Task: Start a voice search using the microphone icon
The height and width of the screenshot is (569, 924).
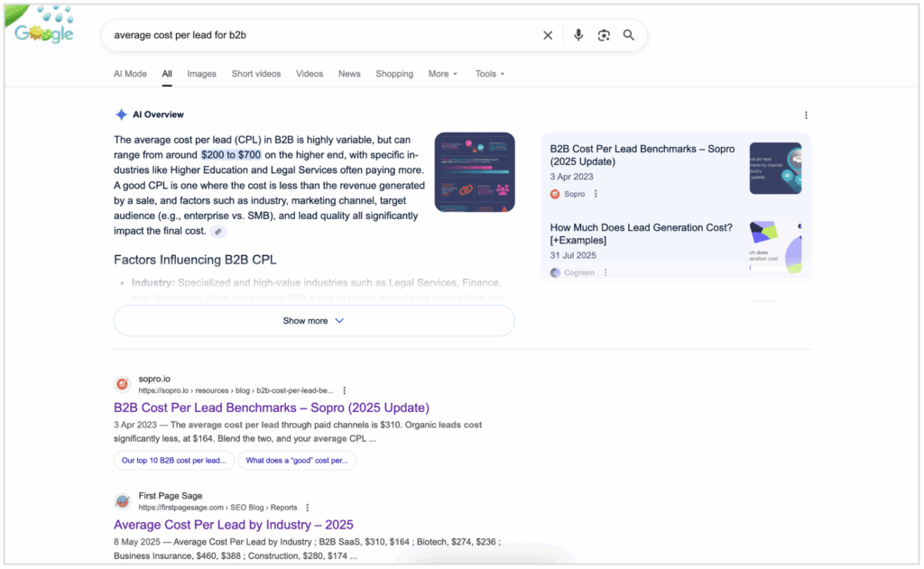Action: pyautogui.click(x=577, y=35)
